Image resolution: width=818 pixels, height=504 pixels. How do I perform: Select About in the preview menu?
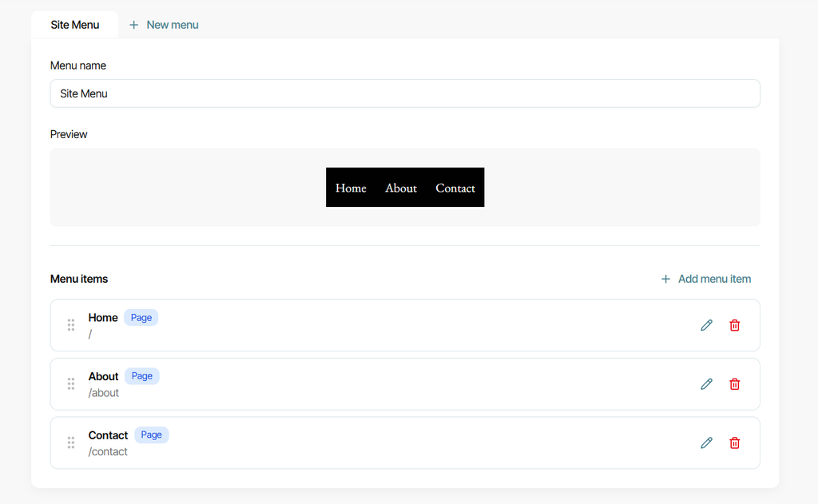[x=401, y=188]
